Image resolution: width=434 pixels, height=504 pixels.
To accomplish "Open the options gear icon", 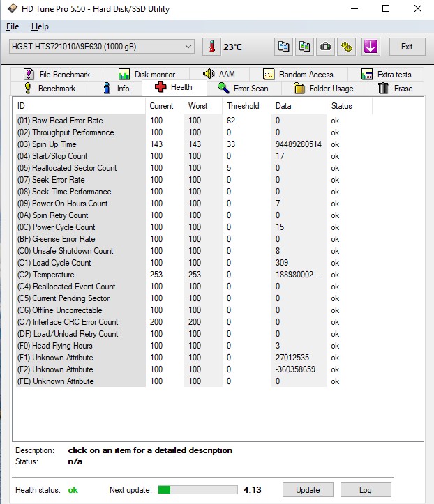I will point(346,47).
